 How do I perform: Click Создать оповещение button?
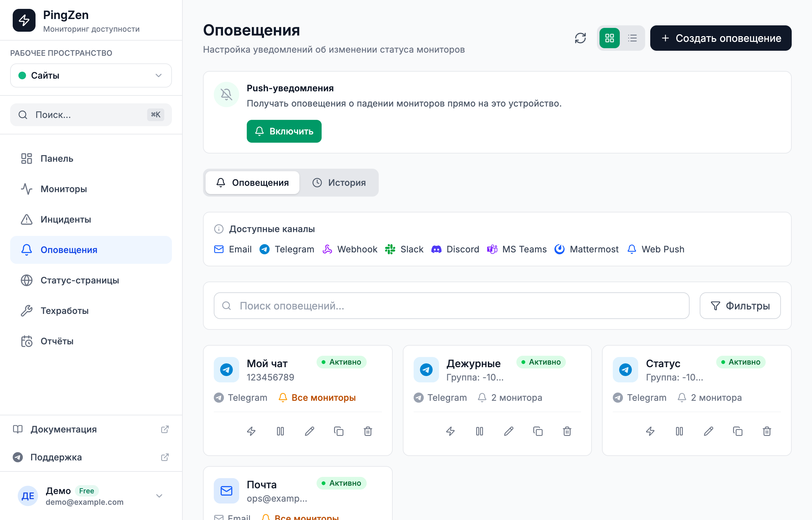click(x=720, y=38)
